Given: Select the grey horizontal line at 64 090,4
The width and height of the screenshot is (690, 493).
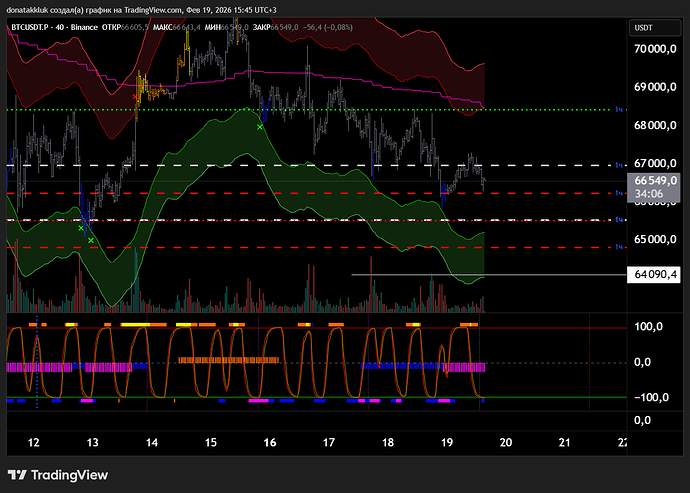Looking at the screenshot, I should [420, 273].
